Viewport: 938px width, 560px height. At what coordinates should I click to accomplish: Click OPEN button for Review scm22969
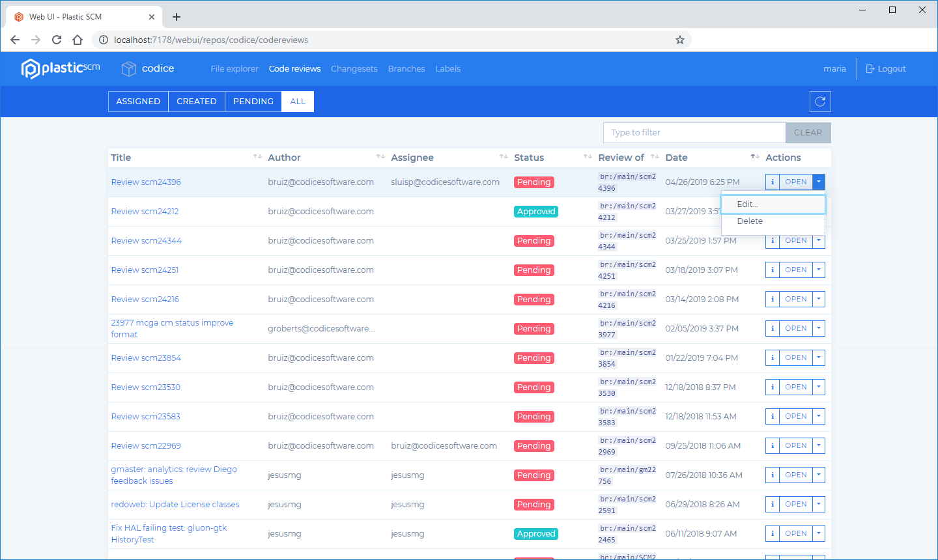point(796,446)
